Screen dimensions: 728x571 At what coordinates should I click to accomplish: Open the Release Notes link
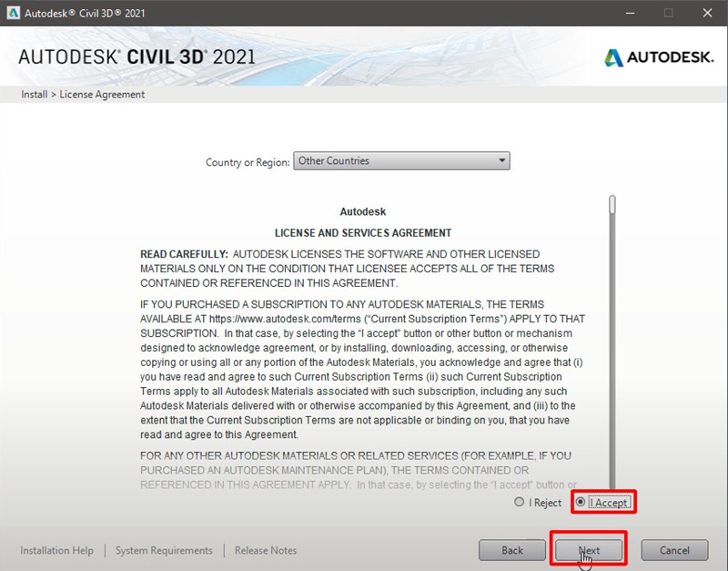tap(266, 550)
